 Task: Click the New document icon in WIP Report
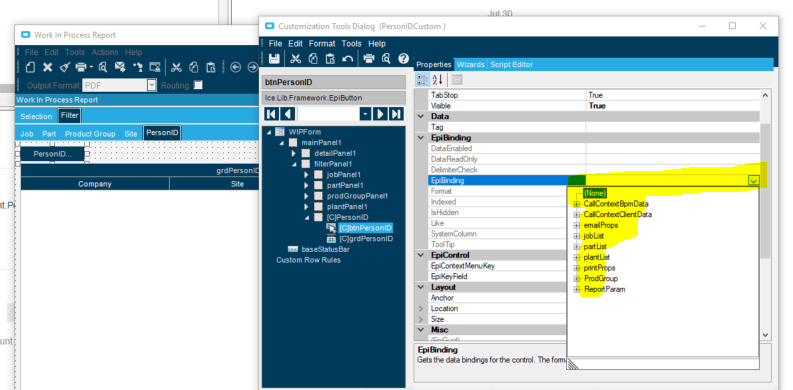point(30,67)
